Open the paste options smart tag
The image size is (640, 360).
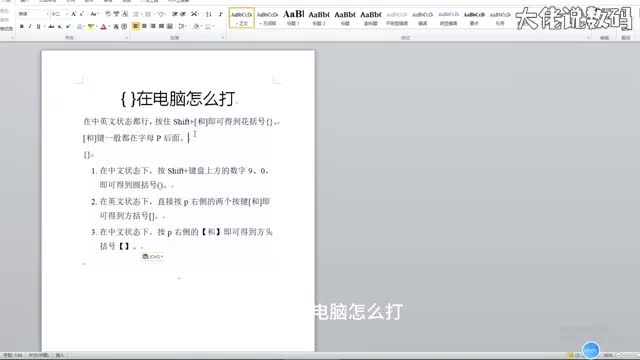pos(153,256)
